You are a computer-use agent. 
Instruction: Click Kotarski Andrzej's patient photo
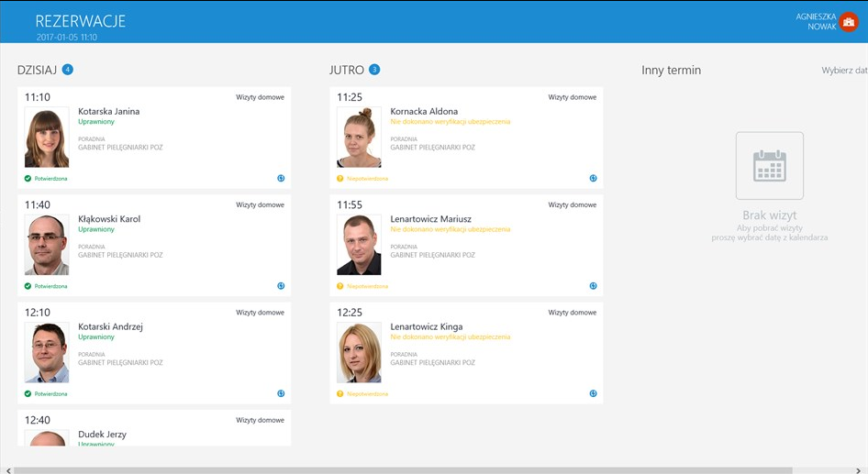[47, 352]
